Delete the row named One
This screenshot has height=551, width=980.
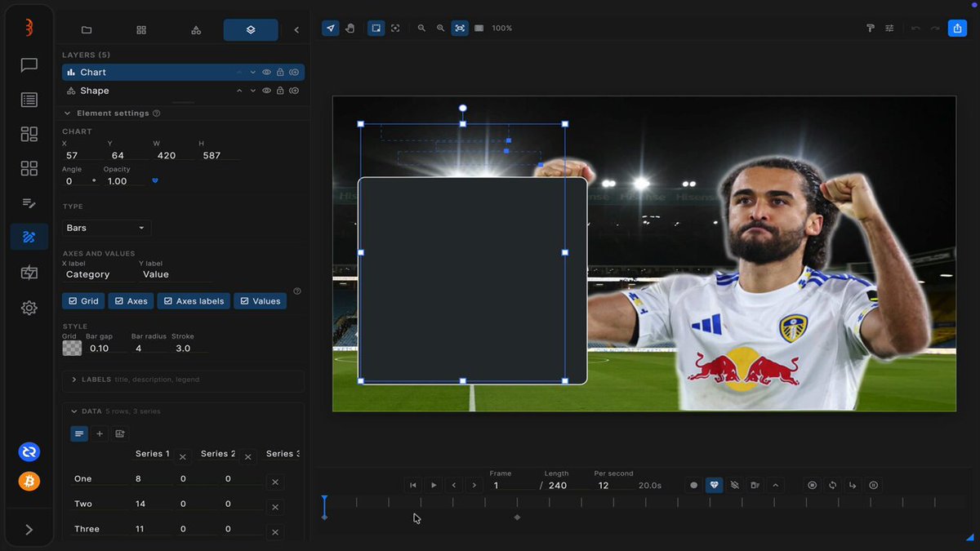coord(275,482)
